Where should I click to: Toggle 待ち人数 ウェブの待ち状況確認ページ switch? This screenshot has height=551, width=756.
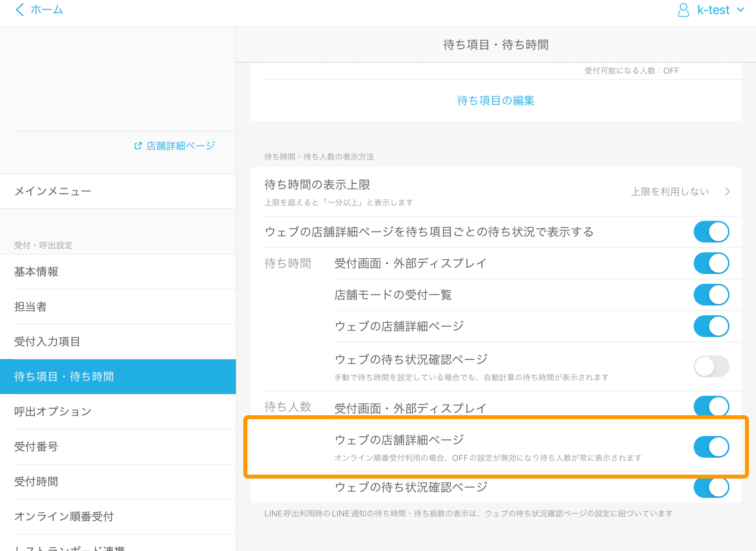pos(711,487)
